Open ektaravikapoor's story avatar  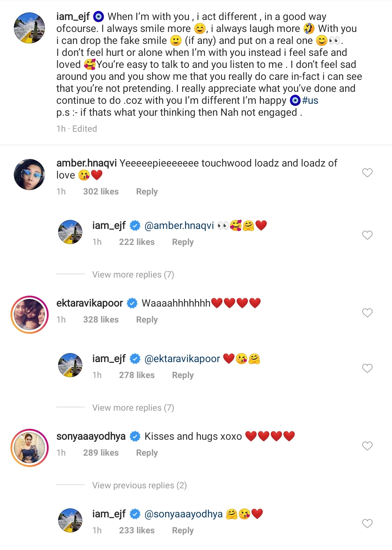click(x=29, y=315)
